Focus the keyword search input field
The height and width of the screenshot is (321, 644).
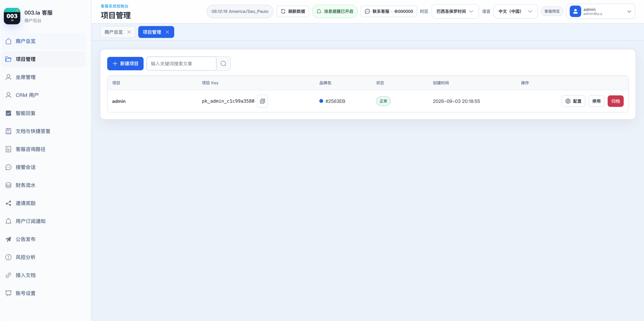[181, 63]
